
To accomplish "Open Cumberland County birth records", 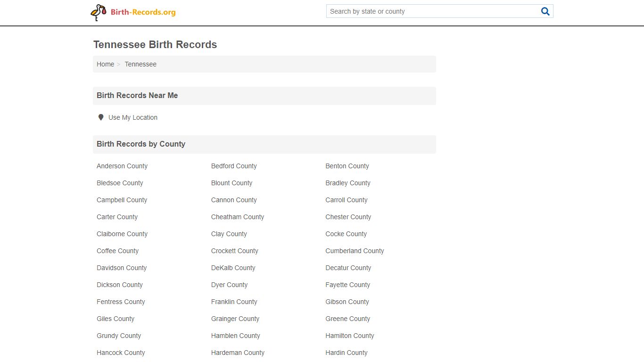I will (x=355, y=251).
